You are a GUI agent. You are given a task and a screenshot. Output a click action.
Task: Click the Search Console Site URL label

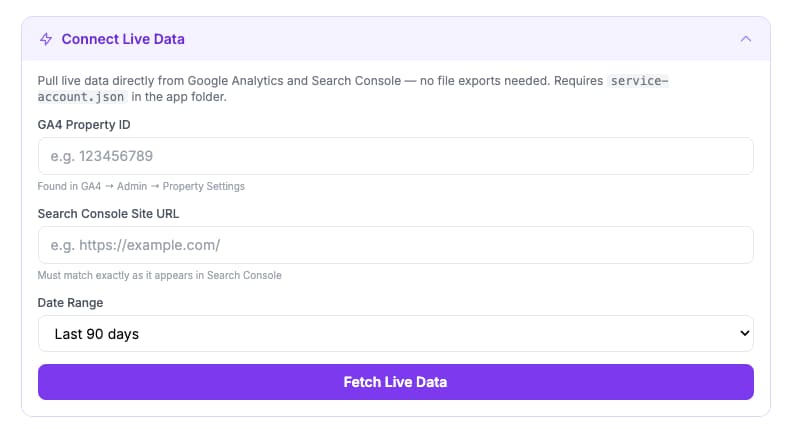coord(108,214)
